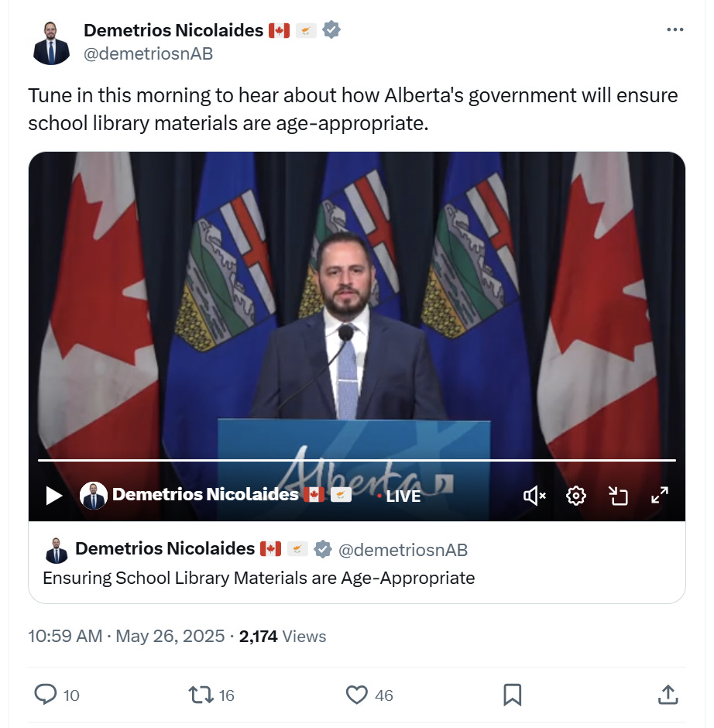Expand the video to fullscreen

[660, 496]
